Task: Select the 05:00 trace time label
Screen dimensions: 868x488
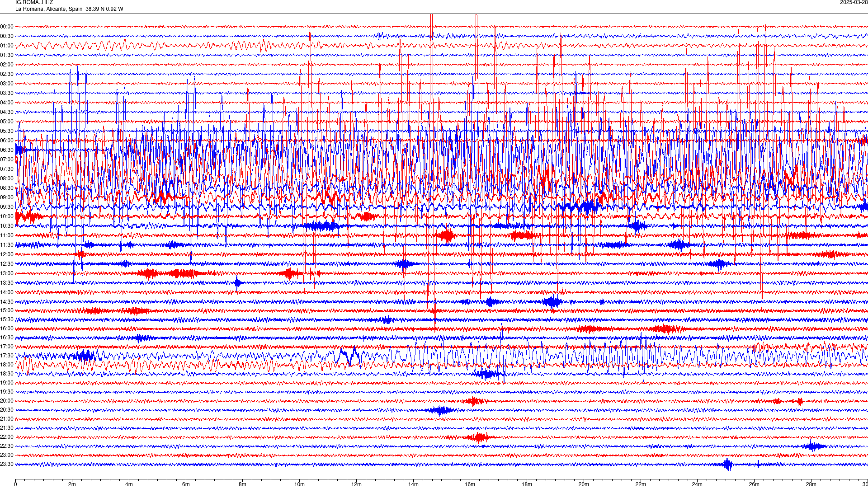Action: (x=7, y=122)
